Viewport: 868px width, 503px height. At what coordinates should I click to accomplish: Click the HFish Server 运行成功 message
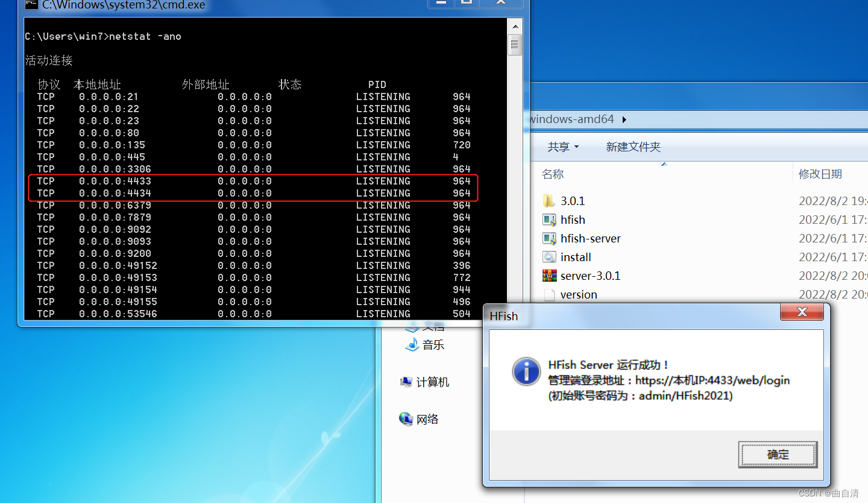pos(608,365)
